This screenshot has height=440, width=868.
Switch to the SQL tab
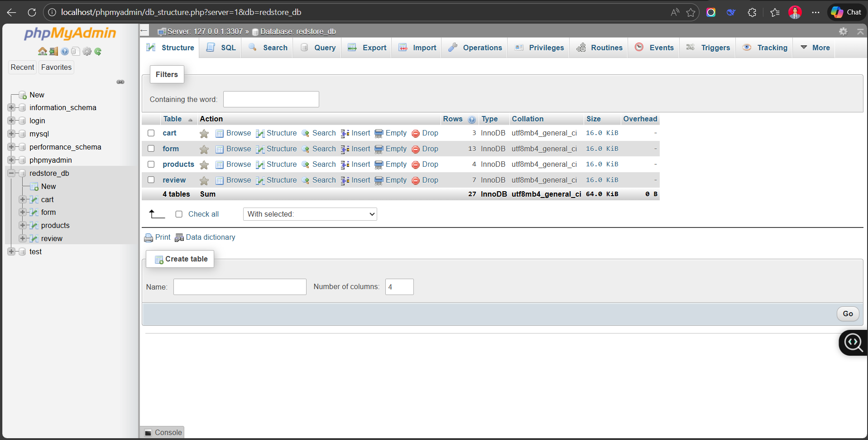(221, 48)
